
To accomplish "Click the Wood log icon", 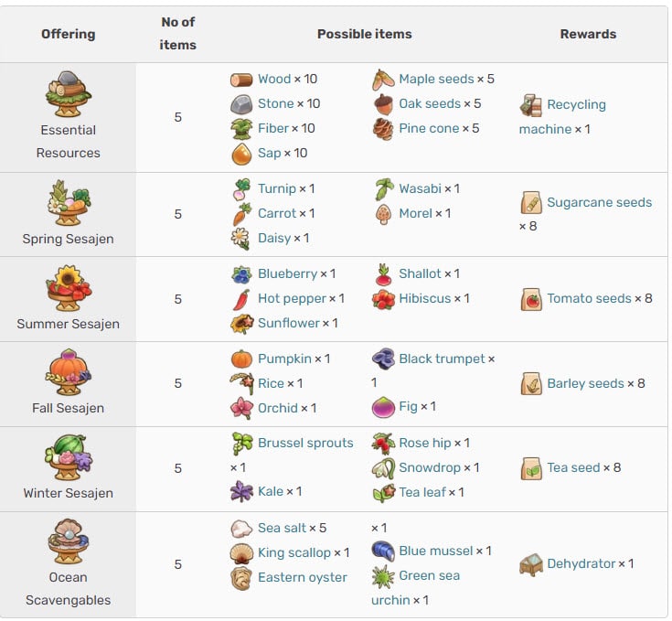I will tap(241, 80).
